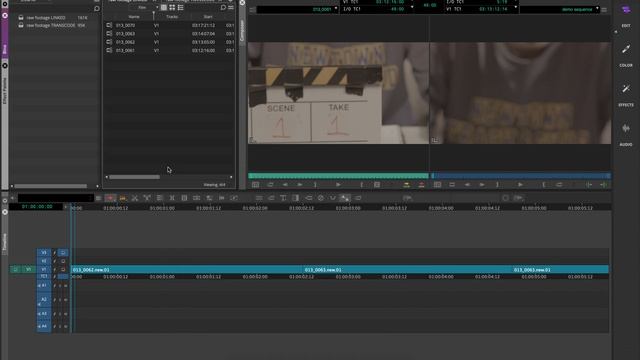Sort bin by the Tracks column header
The image size is (640, 360).
pyautogui.click(x=172, y=17)
